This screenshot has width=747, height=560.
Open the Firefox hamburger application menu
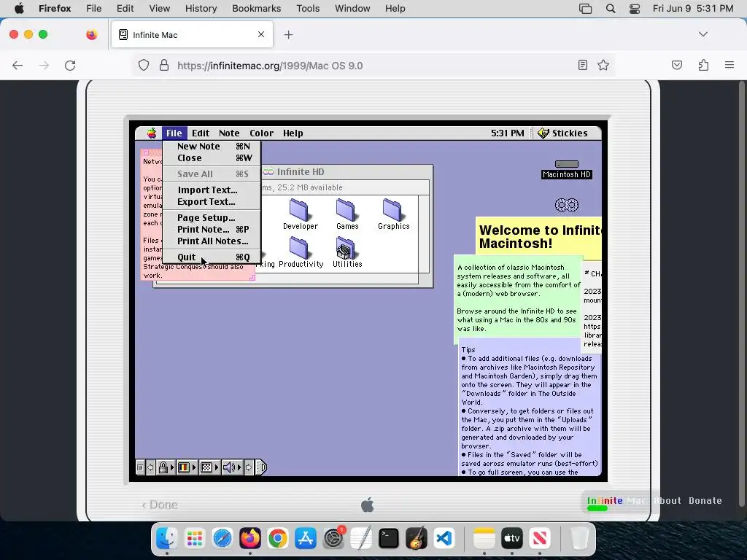[729, 65]
